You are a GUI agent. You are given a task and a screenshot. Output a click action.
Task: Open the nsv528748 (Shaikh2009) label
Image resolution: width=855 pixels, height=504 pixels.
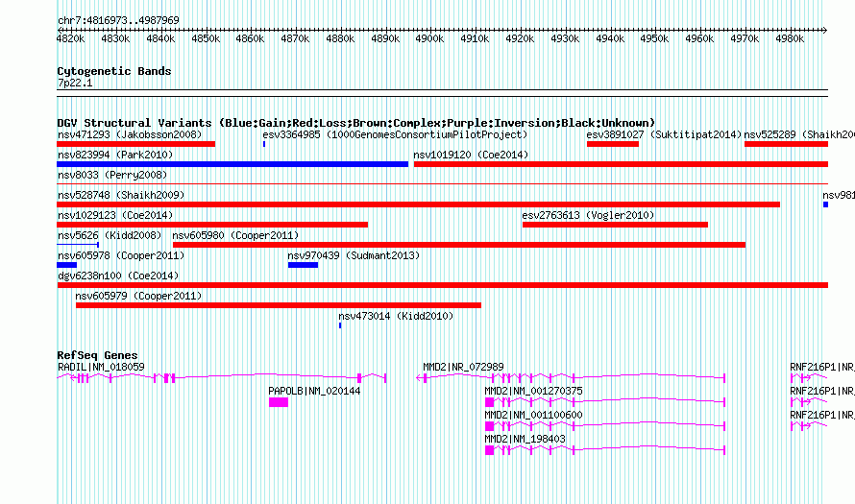121,195
